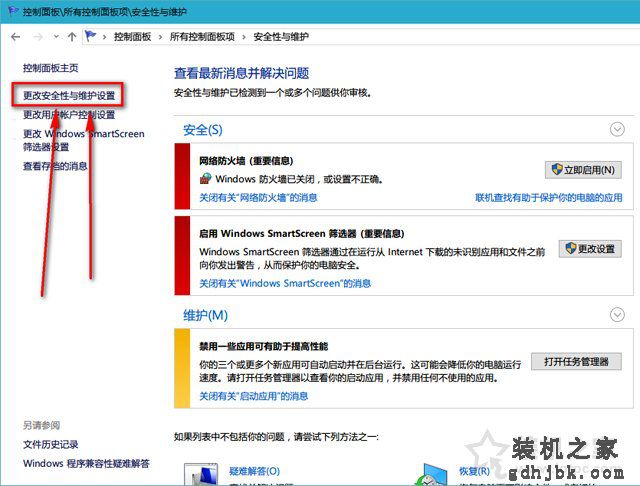Click the 网络防火墙 (重要信息) heading
The height and width of the screenshot is (486, 640).
coord(246,161)
